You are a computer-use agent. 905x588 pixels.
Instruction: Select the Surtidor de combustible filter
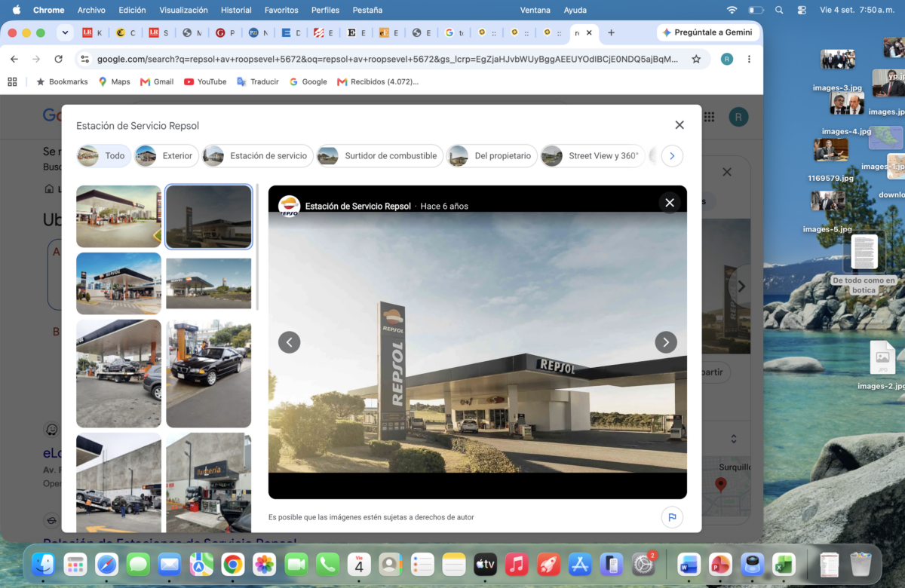click(x=379, y=156)
